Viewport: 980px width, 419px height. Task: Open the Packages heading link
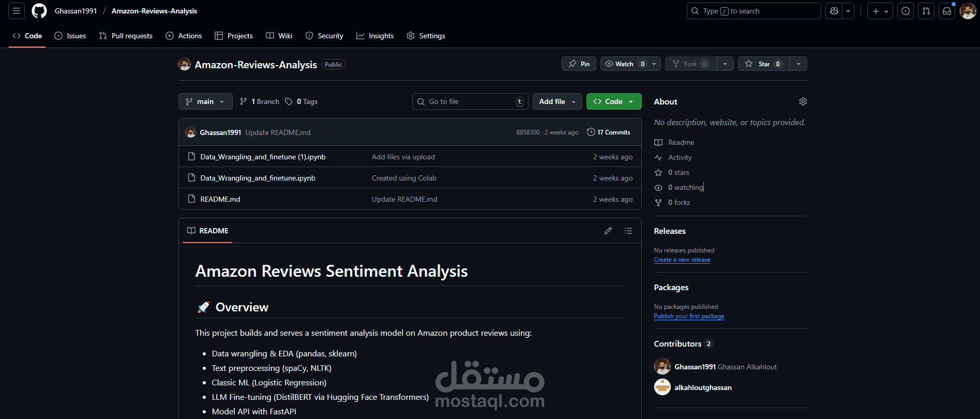[671, 288]
